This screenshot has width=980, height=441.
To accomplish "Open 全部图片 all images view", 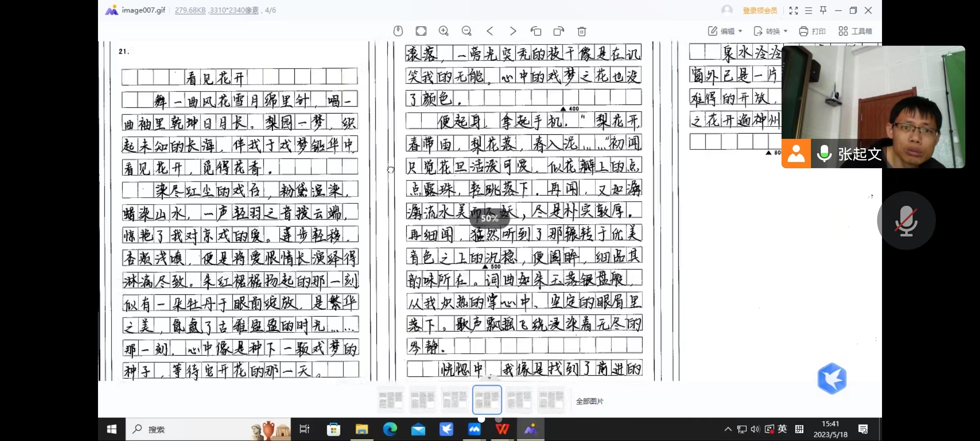I will 590,401.
